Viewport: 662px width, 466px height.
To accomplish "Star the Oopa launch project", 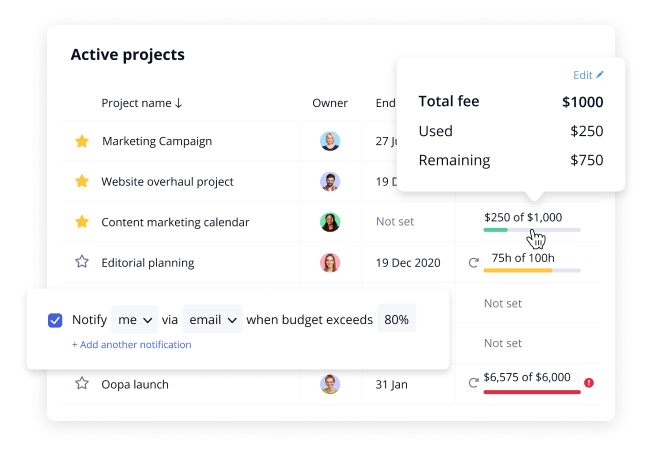I will coord(82,384).
